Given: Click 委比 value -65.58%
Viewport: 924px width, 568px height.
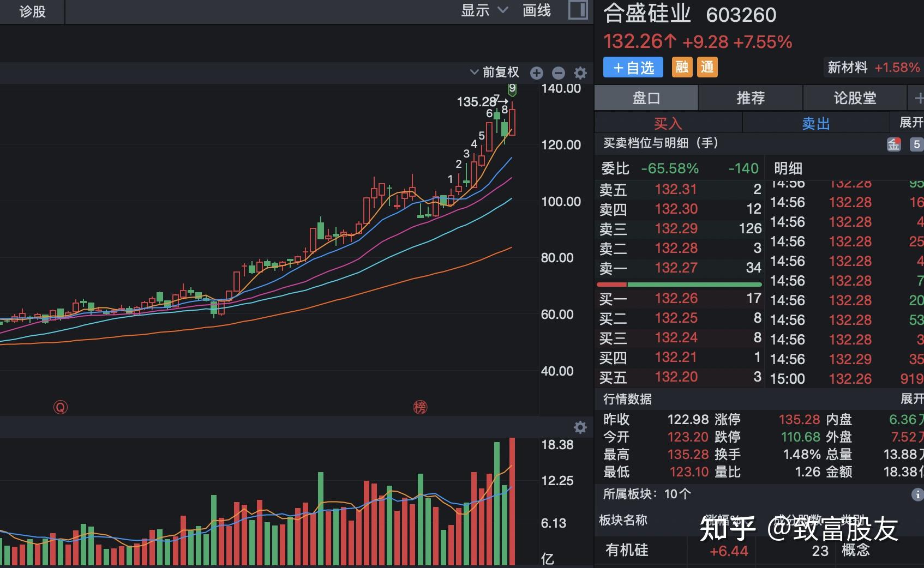Looking at the screenshot, I should (x=670, y=168).
